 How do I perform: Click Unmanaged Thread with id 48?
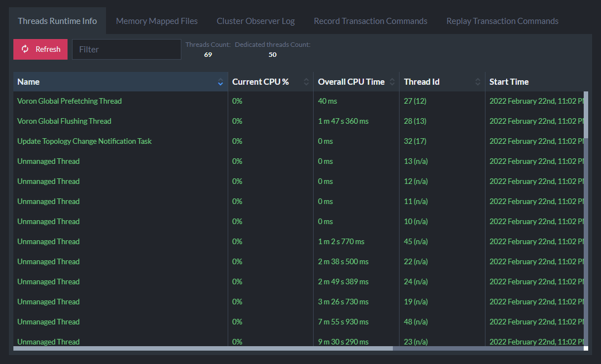coord(49,322)
